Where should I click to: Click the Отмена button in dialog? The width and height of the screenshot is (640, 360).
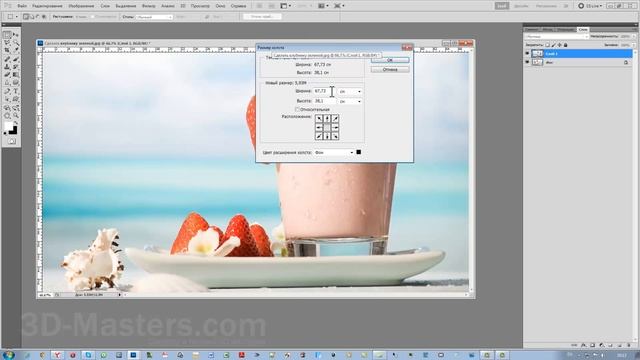[x=390, y=69]
